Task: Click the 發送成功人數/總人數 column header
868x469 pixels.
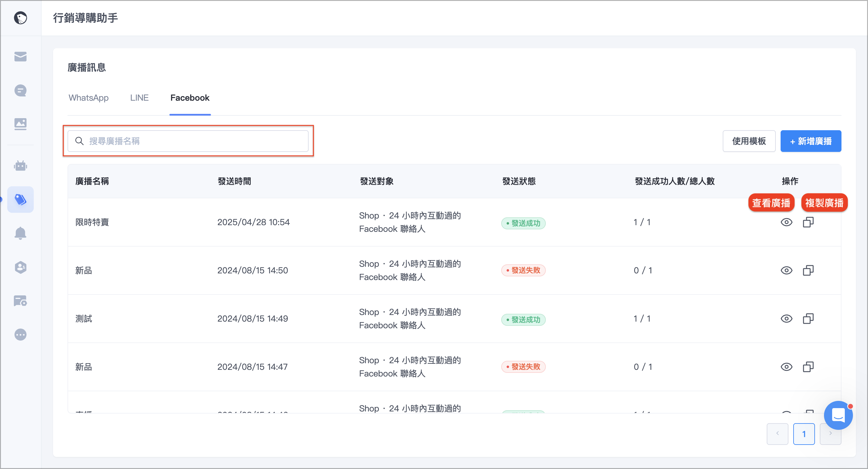Action: pyautogui.click(x=674, y=181)
